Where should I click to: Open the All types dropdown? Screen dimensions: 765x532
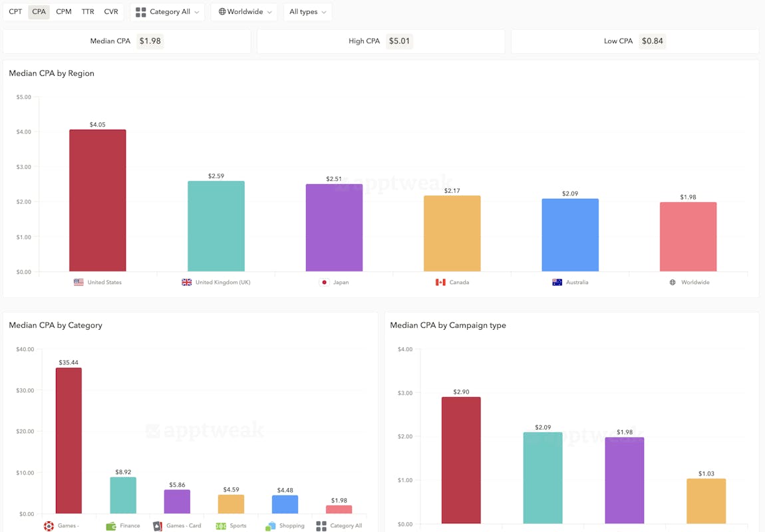307,12
